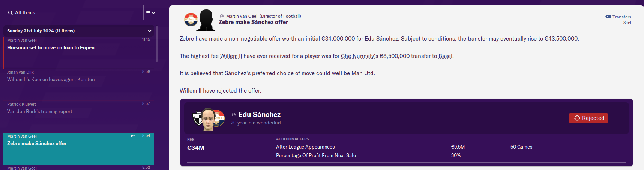Open the Transfers category label
Viewport: 644px width, 170px height.
pos(621,17)
